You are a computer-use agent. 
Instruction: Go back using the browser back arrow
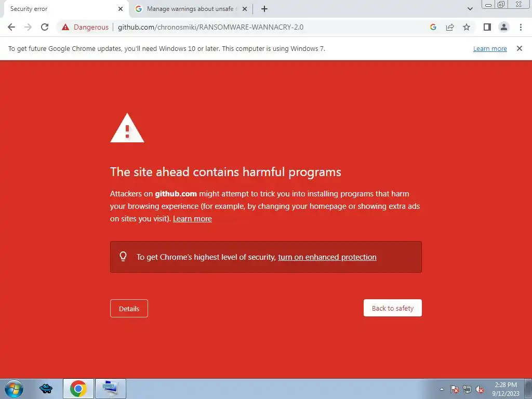point(11,27)
